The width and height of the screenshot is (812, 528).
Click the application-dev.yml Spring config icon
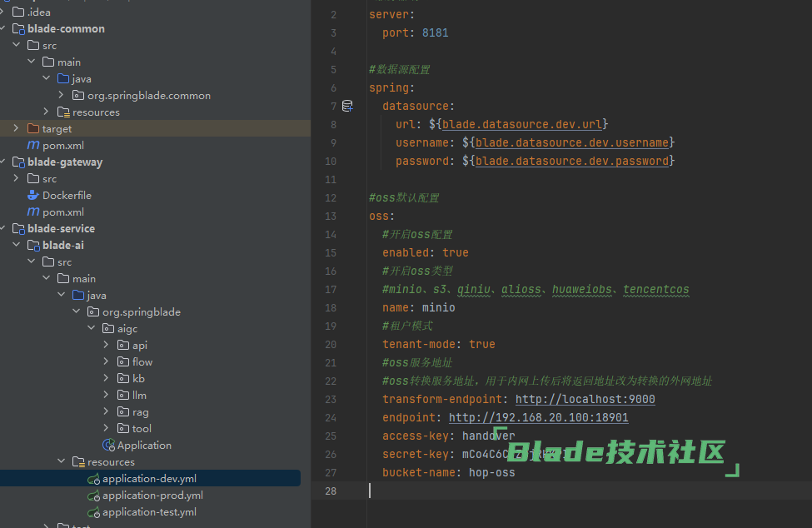94,479
